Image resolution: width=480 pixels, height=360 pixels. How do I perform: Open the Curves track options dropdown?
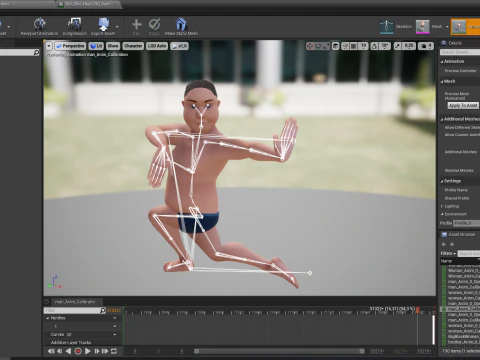coord(115,334)
